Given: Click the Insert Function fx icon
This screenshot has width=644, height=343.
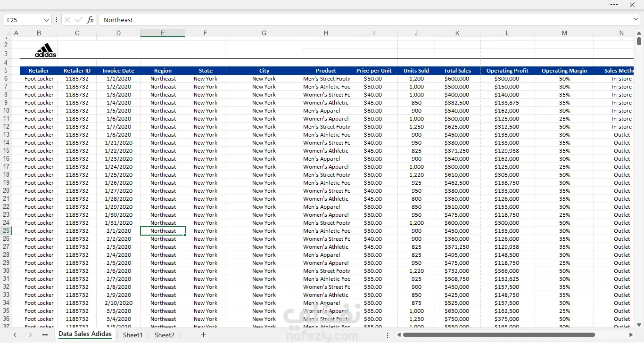Looking at the screenshot, I should click(90, 20).
